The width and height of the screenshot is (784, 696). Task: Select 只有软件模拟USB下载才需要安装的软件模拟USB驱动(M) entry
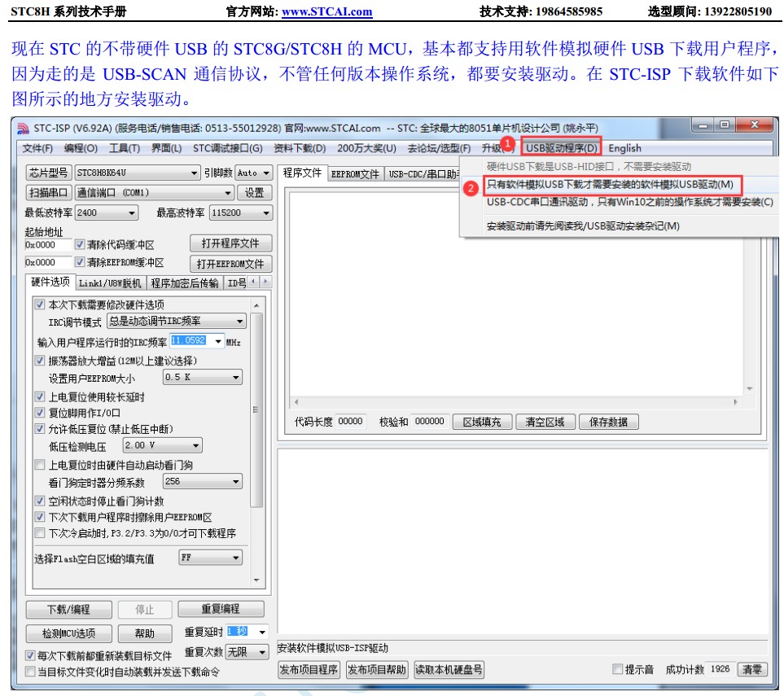pyautogui.click(x=610, y=185)
